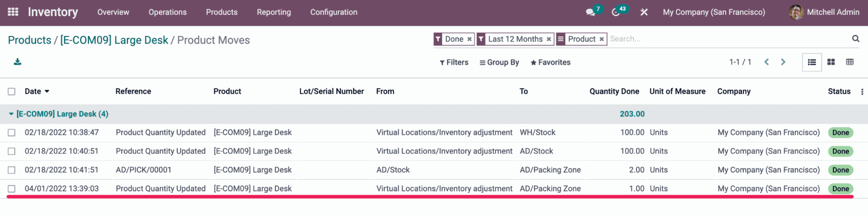
Task: Open the Reporting menu
Action: coord(274,12)
